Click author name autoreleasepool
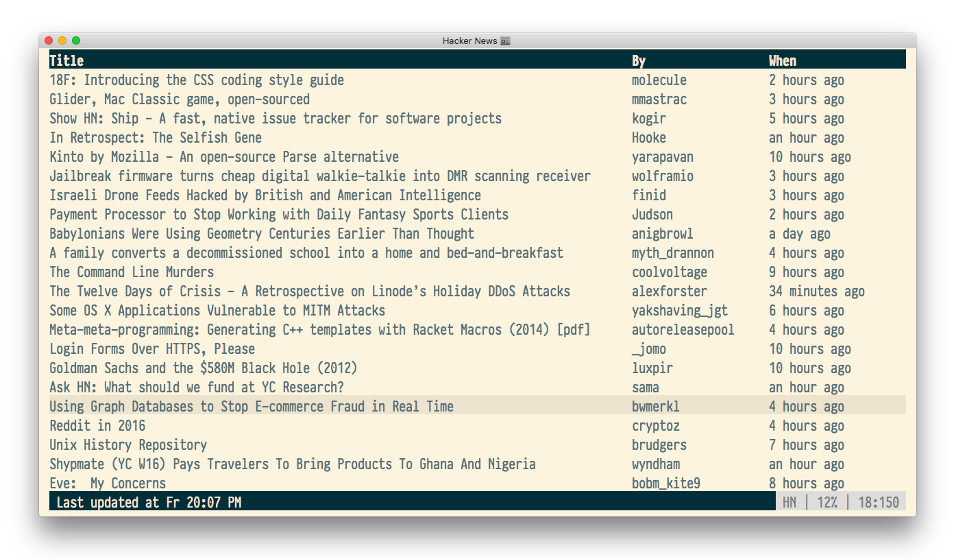 tap(683, 330)
